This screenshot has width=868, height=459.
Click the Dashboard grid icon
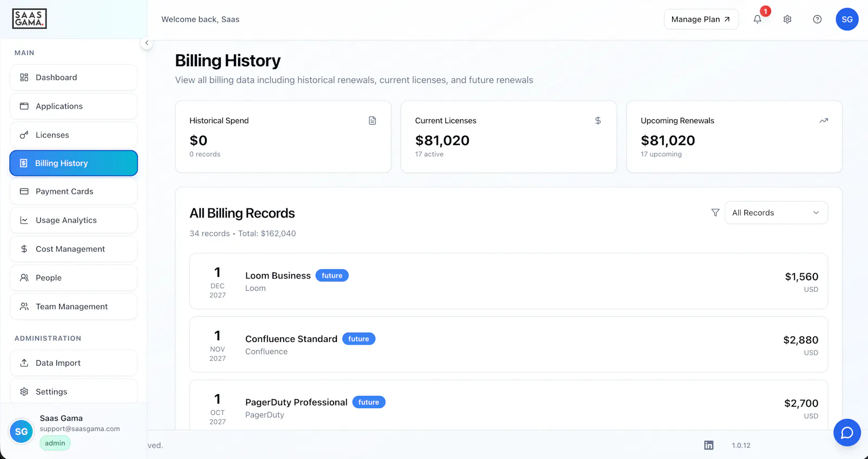coord(24,78)
